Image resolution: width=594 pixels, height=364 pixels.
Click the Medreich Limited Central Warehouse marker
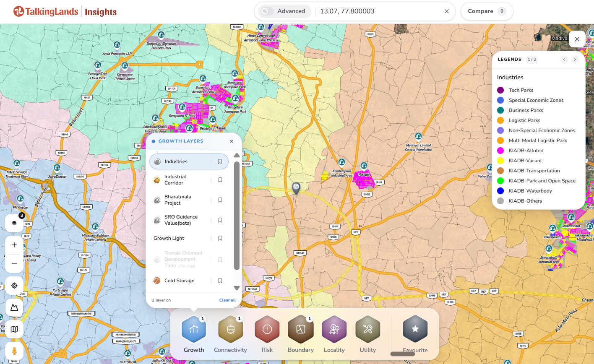point(418,136)
